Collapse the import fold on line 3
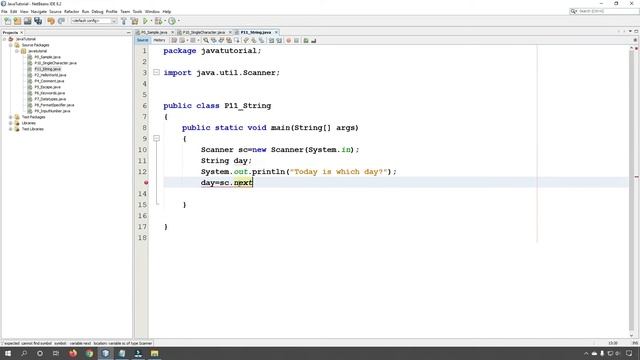The image size is (640, 360). point(156,72)
